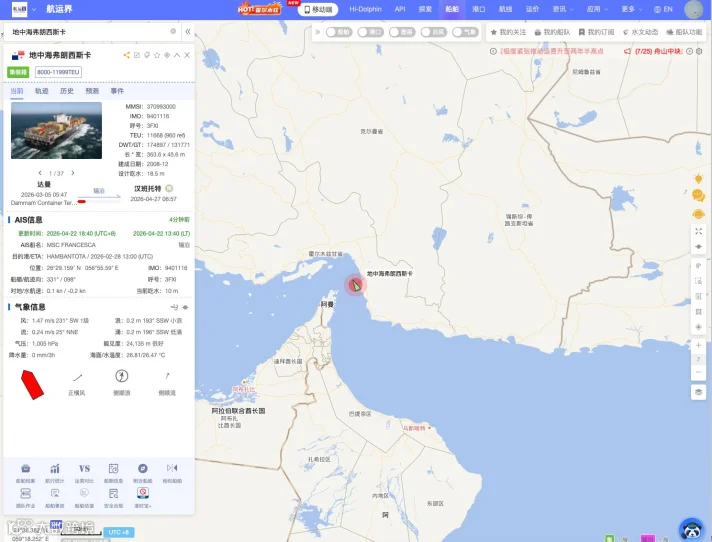Open the 港口 ports menu item
Screen dimensions: 712x542
pos(479,9)
